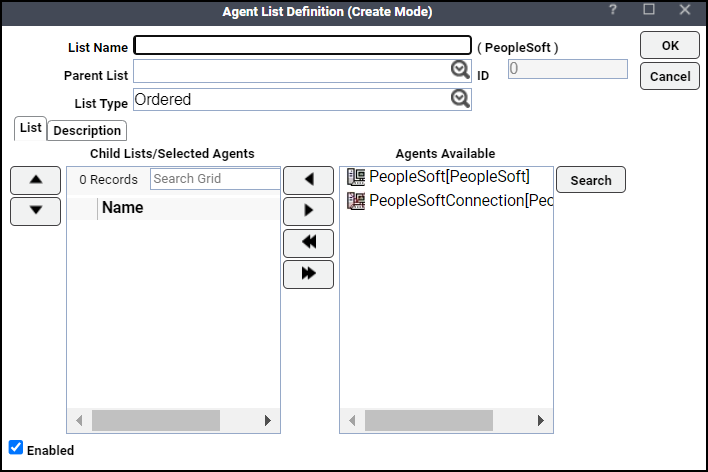This screenshot has height=472, width=708.
Task: Click the left scroll arrow in Agents Available
Action: point(352,421)
